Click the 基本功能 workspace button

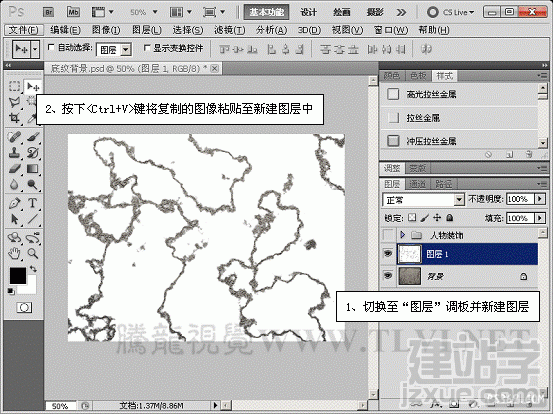(267, 12)
